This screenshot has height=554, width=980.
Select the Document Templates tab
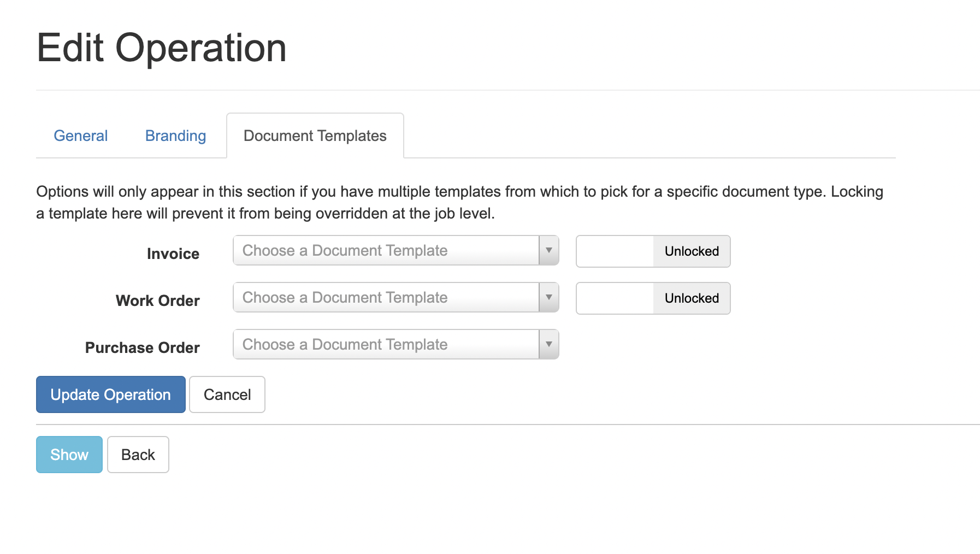[x=315, y=135]
